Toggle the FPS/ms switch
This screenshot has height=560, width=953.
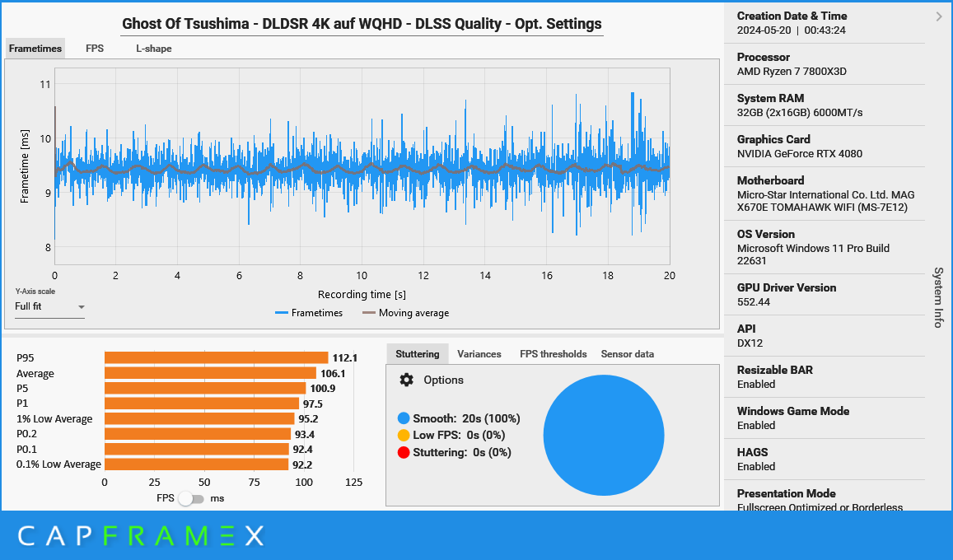(x=191, y=499)
